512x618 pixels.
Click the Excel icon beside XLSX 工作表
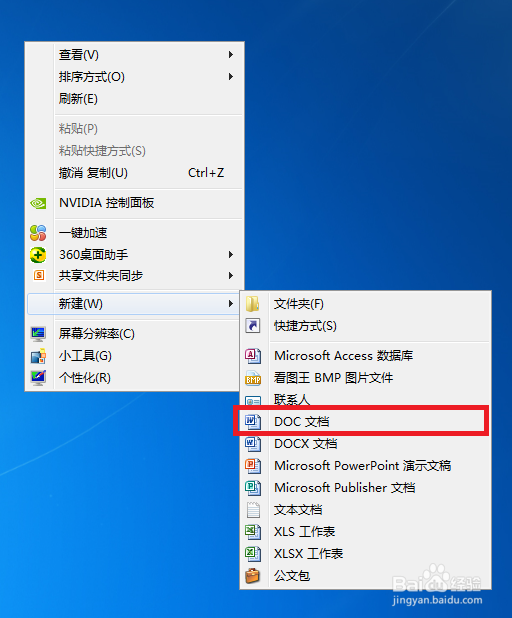point(253,554)
